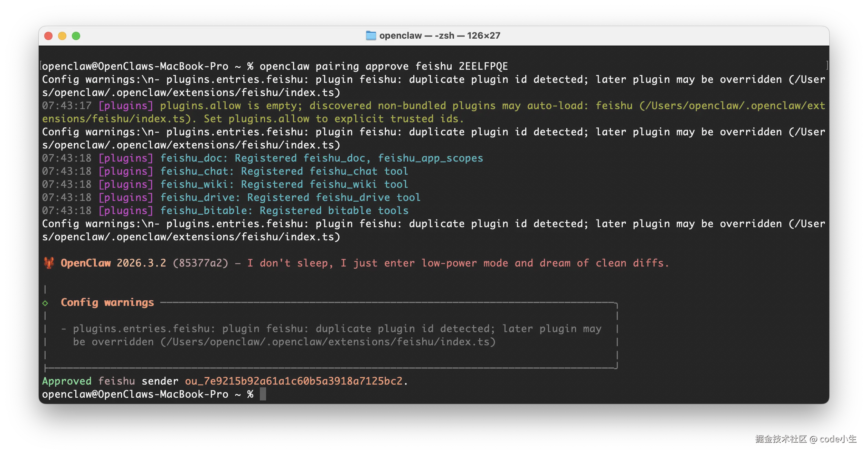Click the approved sender ID ou_7e9215b9…
This screenshot has width=868, height=455.
[294, 381]
